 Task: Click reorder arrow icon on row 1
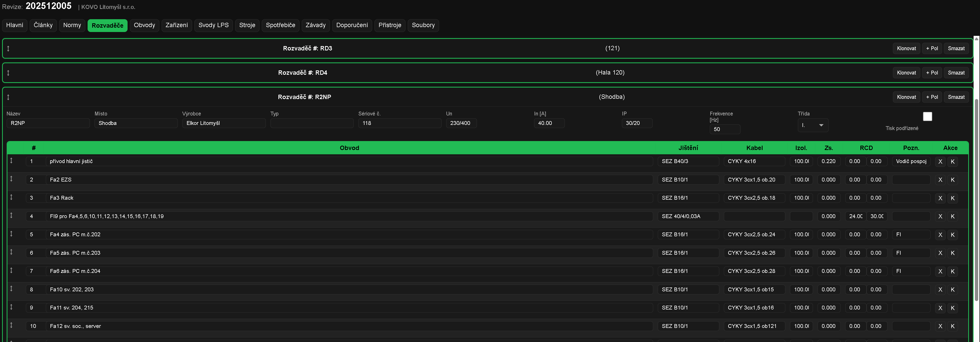12,161
